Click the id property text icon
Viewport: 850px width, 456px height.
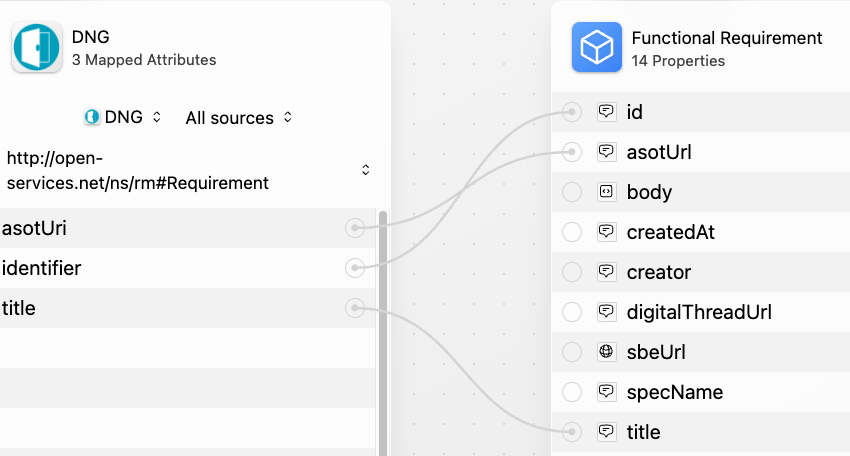(606, 112)
